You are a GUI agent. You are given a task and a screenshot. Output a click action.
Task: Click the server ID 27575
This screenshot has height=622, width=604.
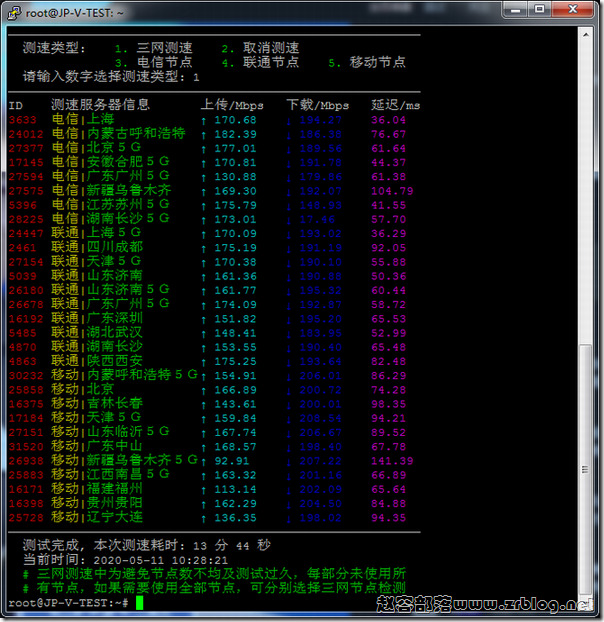coord(26,191)
